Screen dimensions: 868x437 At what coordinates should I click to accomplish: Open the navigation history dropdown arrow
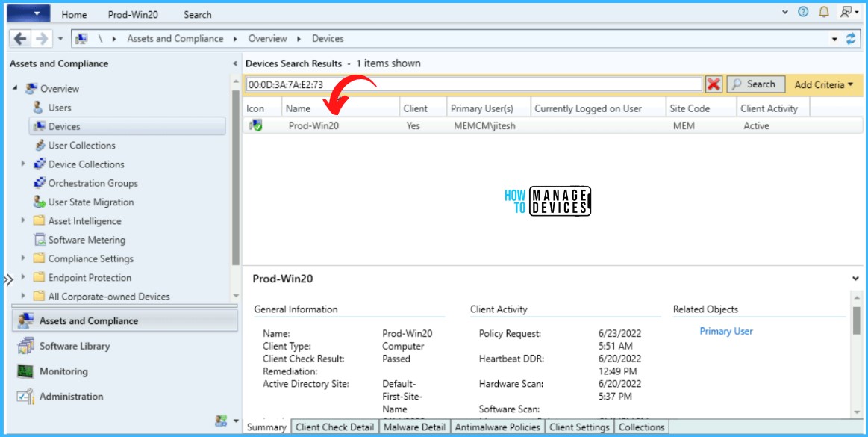point(60,40)
